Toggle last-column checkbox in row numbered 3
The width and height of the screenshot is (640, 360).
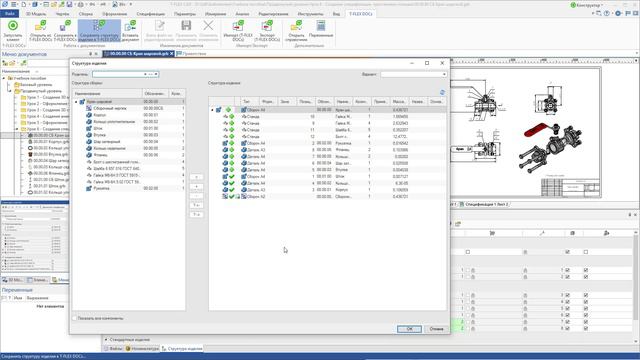pyautogui.click(x=586, y=295)
